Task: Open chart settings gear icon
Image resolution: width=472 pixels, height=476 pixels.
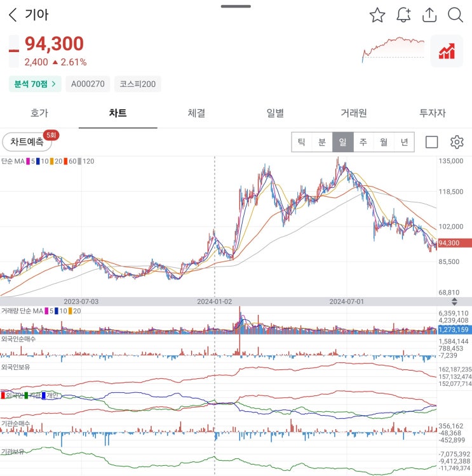Action: coord(457,142)
